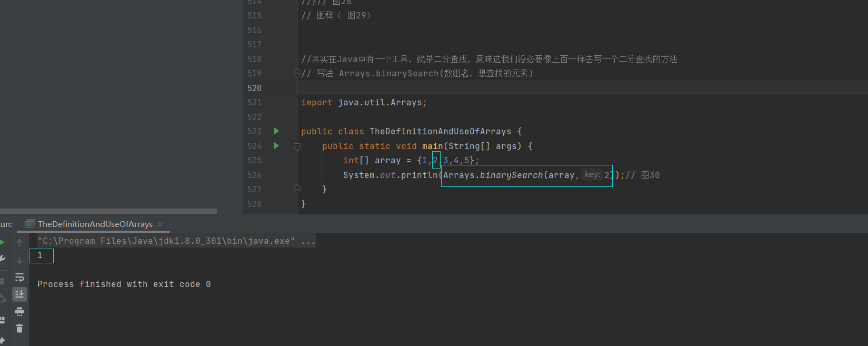Click the closing brace on line 528

point(303,204)
